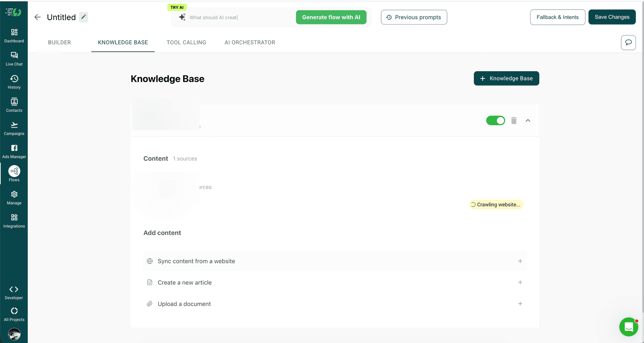Screen dimensions: 644x343
Task: Open Integrations in the sidebar
Action: 14,221
